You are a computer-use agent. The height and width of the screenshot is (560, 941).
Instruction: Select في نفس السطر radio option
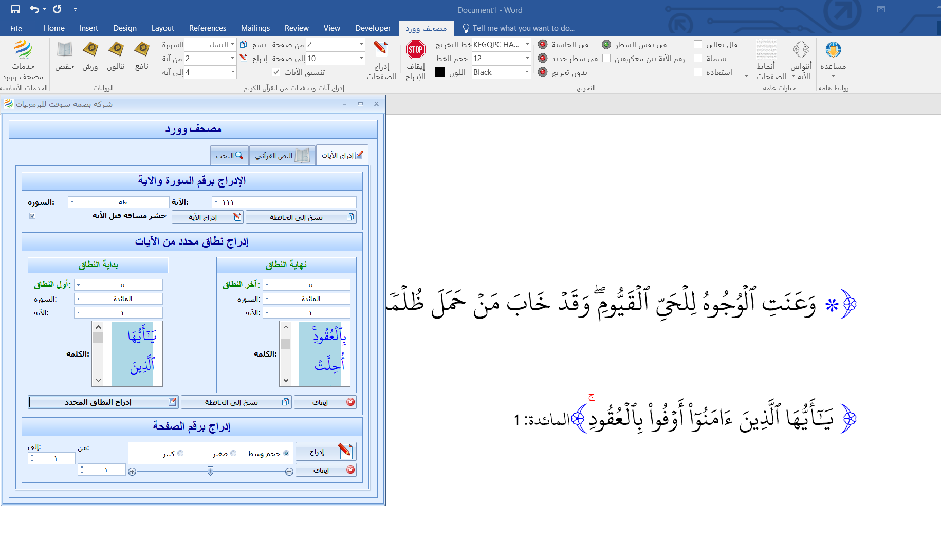(606, 45)
